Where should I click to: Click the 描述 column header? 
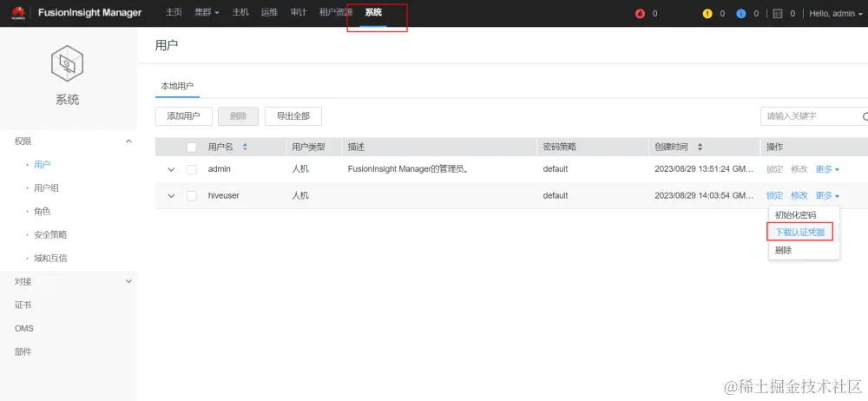356,148
